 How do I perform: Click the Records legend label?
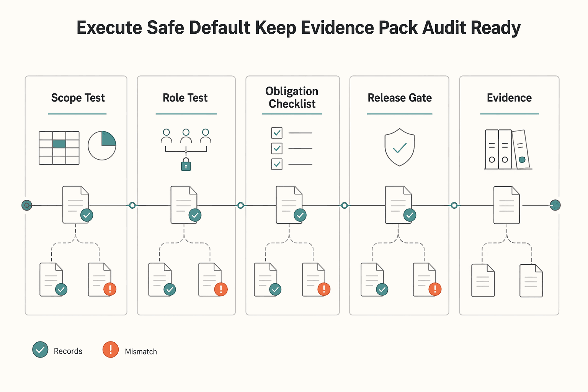pos(68,351)
